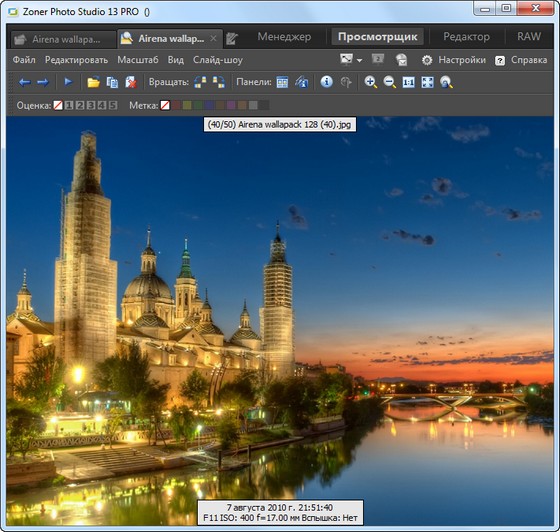Image resolution: width=560 pixels, height=532 pixels.
Task: Open the Редактировать menu
Action: (76, 60)
